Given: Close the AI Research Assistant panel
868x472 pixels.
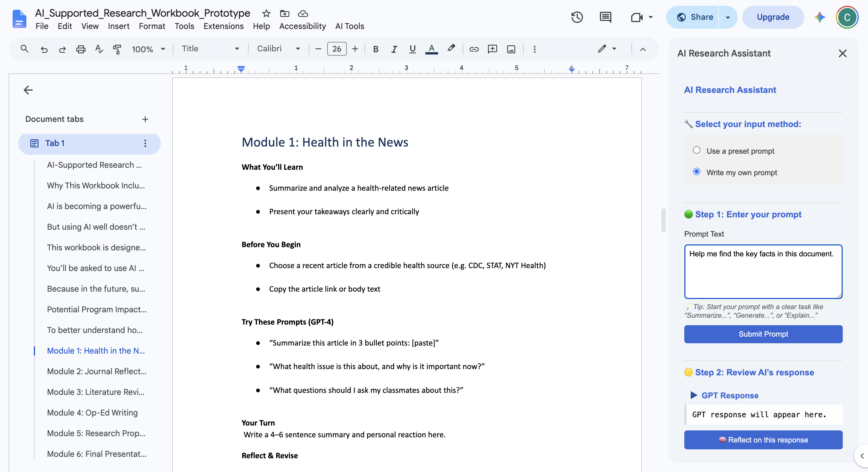Looking at the screenshot, I should tap(842, 53).
